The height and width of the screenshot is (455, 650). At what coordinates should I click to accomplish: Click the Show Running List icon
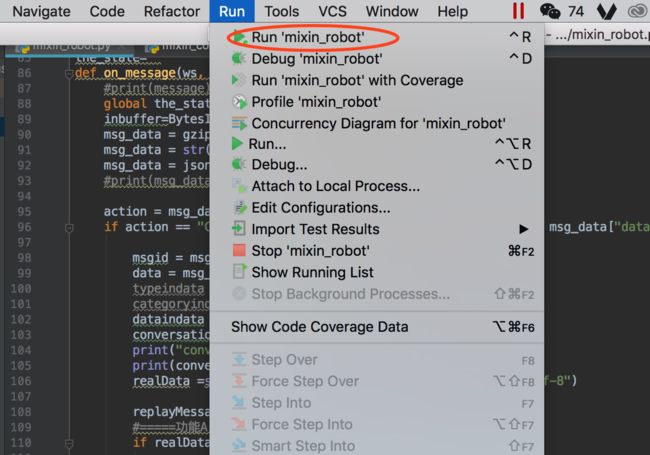(239, 272)
